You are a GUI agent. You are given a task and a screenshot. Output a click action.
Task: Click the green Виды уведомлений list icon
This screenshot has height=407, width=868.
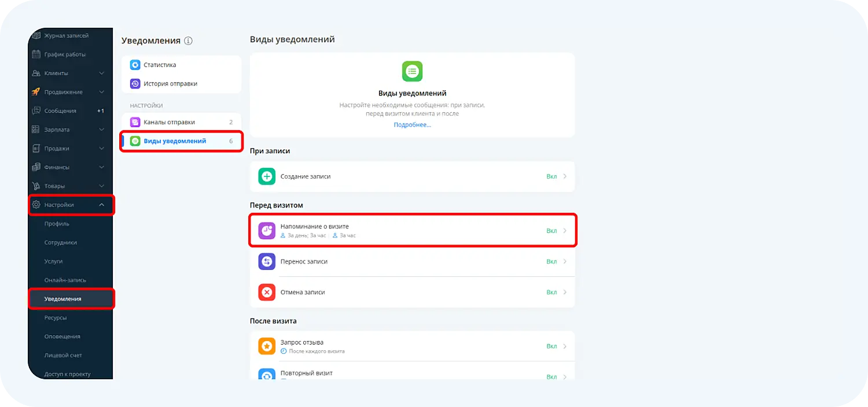135,141
